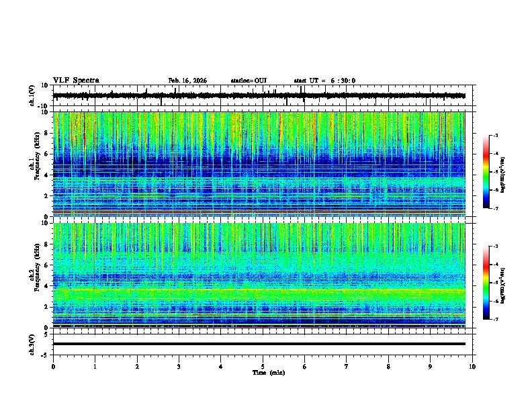This screenshot has width=532, height=411.
Task: Click the ch.1 spectrogram color bar
Action: [486, 172]
